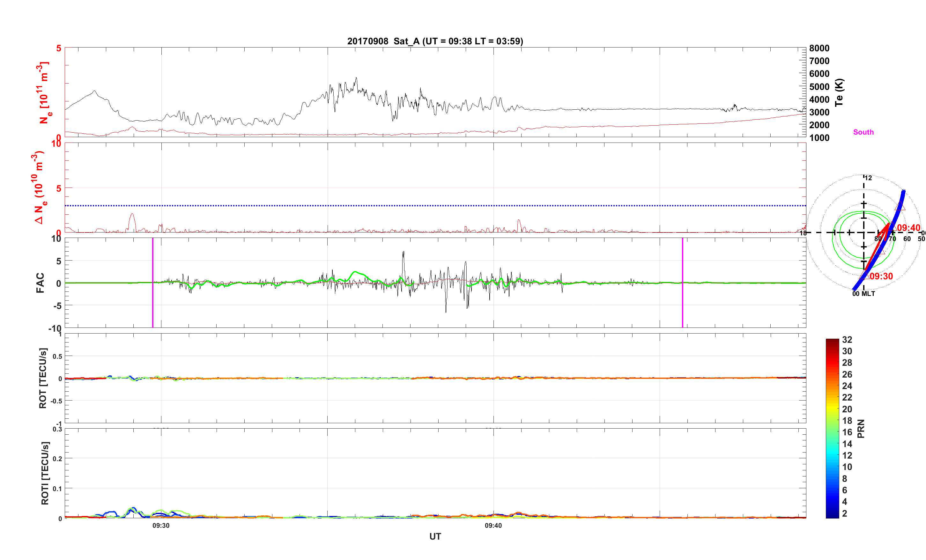Click the green PRN 16 region of colorbar
This screenshot has width=926, height=560.
(x=832, y=432)
